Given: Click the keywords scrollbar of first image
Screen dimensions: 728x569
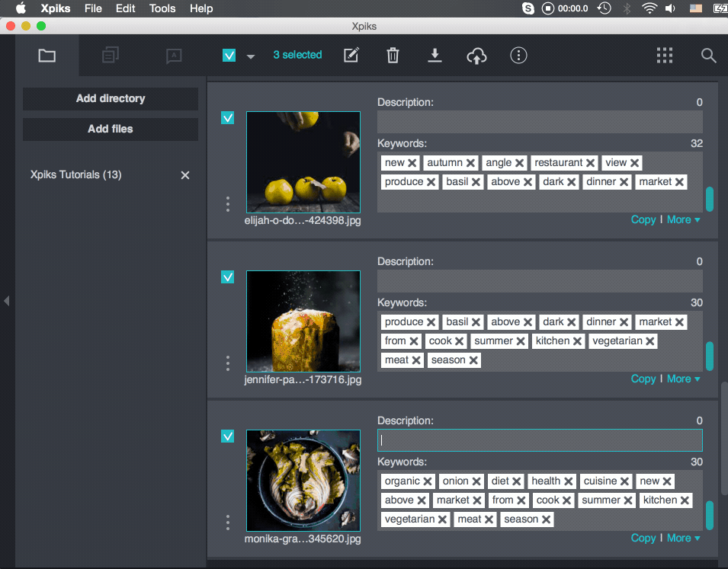Looking at the screenshot, I should point(710,198).
